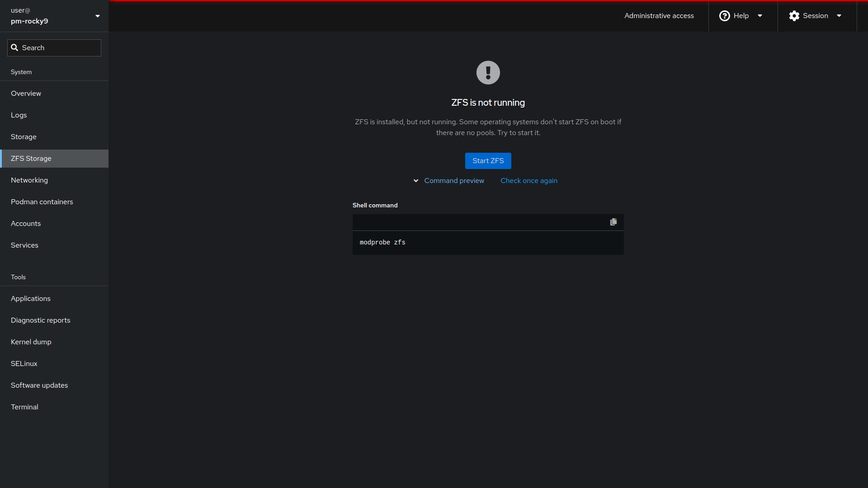Focus the sidebar Search field
Viewport: 868px width, 488px height.
click(x=54, y=48)
